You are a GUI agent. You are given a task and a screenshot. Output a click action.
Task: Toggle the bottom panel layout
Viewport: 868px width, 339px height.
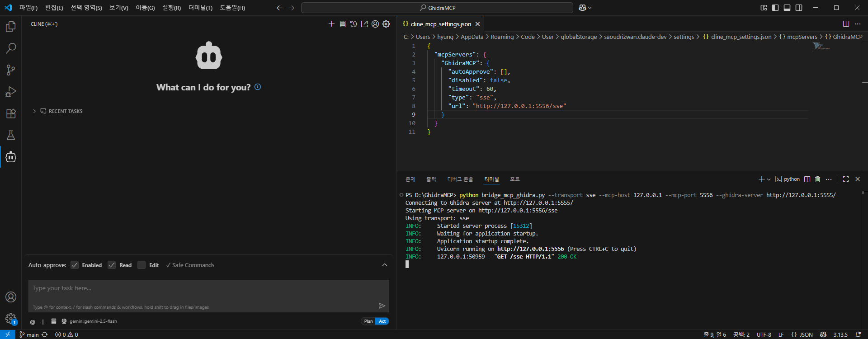click(x=787, y=8)
